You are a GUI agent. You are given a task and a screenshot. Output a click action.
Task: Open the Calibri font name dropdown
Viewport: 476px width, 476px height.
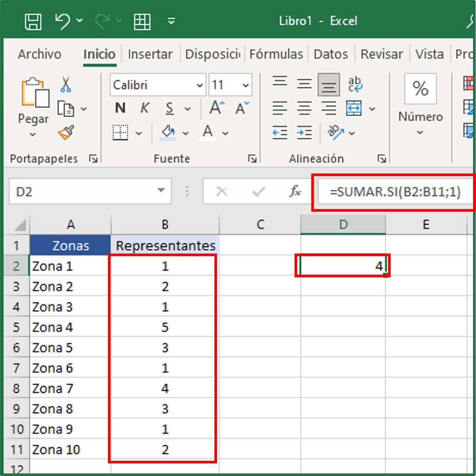(200, 85)
